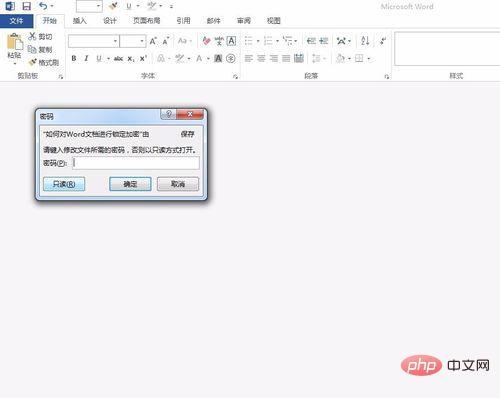Click the help question mark in password dialog
Screen dimensions: 500x398
[x=169, y=114]
